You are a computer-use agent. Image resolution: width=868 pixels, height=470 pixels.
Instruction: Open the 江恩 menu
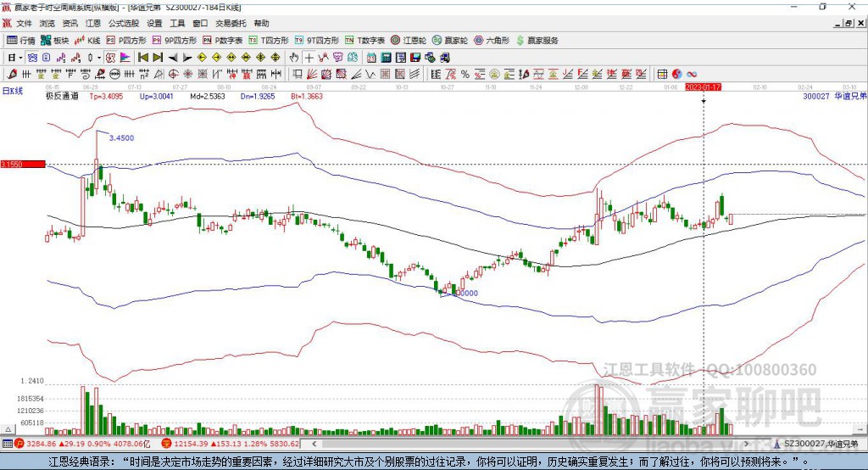tap(93, 23)
